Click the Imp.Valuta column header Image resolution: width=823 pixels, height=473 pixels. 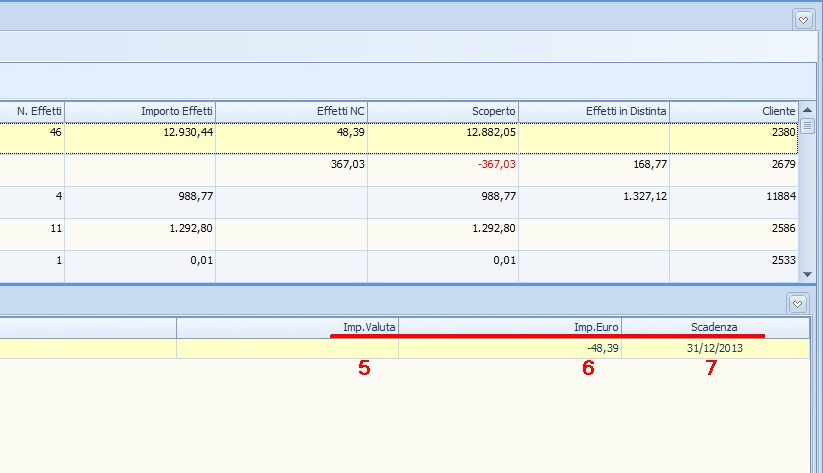point(287,327)
